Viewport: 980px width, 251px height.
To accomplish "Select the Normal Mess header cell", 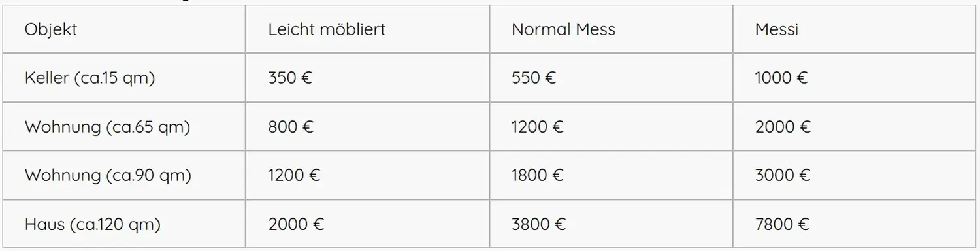I will [611, 29].
